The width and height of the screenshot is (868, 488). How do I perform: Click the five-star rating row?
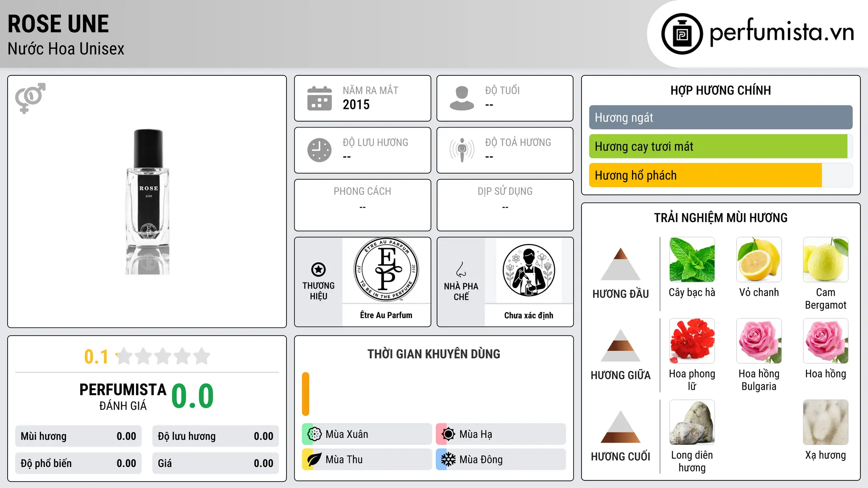(x=163, y=356)
